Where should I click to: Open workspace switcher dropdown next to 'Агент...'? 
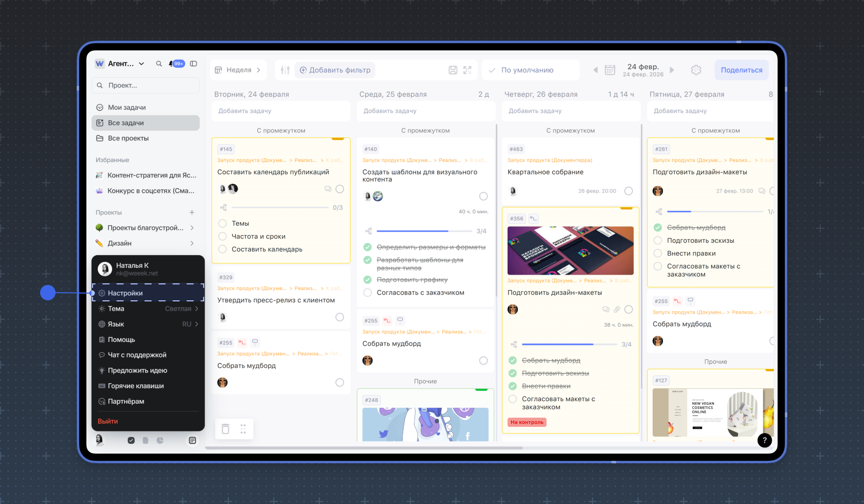pyautogui.click(x=141, y=64)
